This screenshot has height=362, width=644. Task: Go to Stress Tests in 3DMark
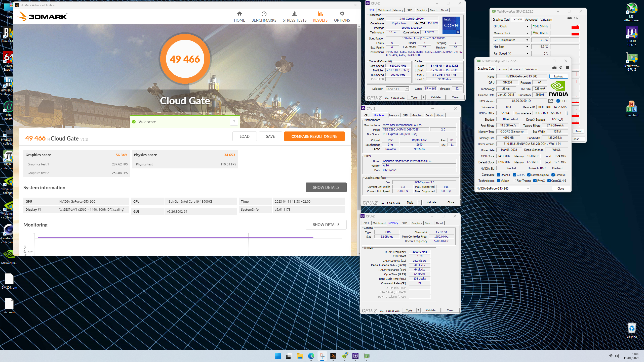tap(295, 17)
